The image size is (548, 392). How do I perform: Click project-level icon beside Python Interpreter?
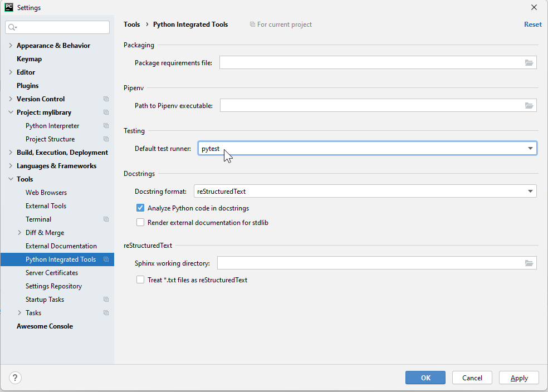(x=106, y=126)
